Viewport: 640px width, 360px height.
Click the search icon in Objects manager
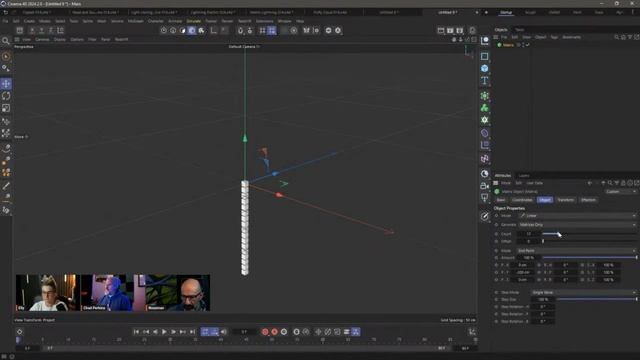(616, 37)
